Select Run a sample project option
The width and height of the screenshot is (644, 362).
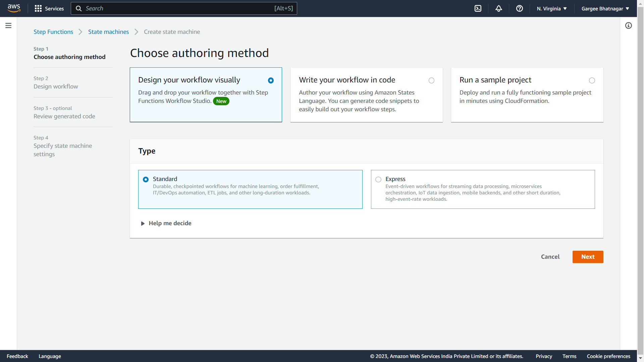(x=592, y=80)
